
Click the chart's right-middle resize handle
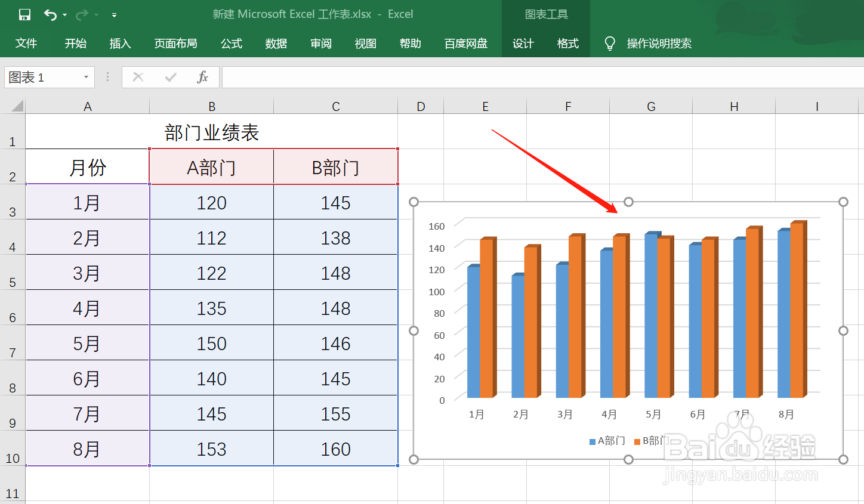coord(843,330)
